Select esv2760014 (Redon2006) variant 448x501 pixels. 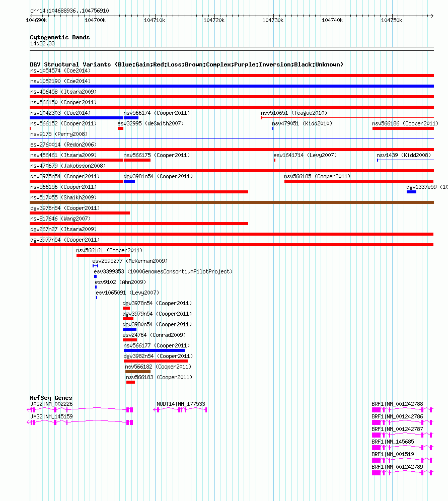pos(63,145)
